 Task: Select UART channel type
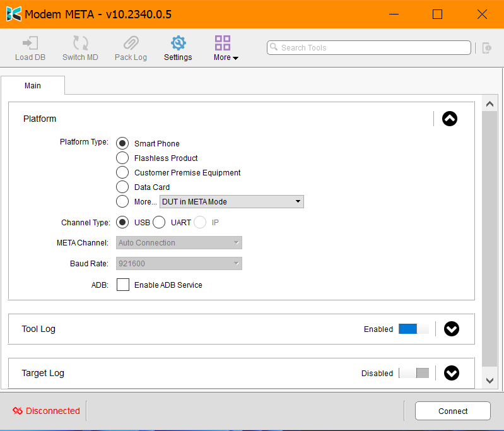pos(159,222)
